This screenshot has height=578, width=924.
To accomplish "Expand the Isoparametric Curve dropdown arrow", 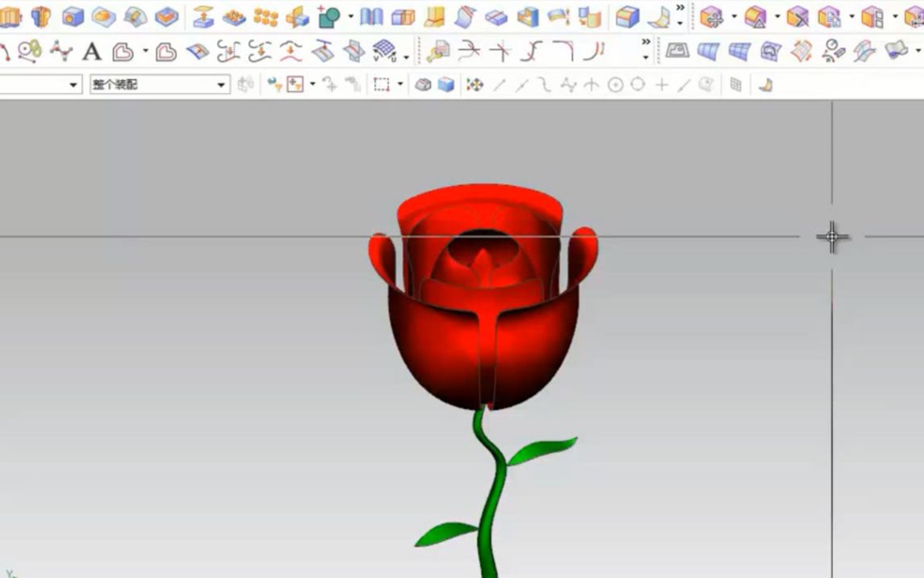I will (406, 56).
